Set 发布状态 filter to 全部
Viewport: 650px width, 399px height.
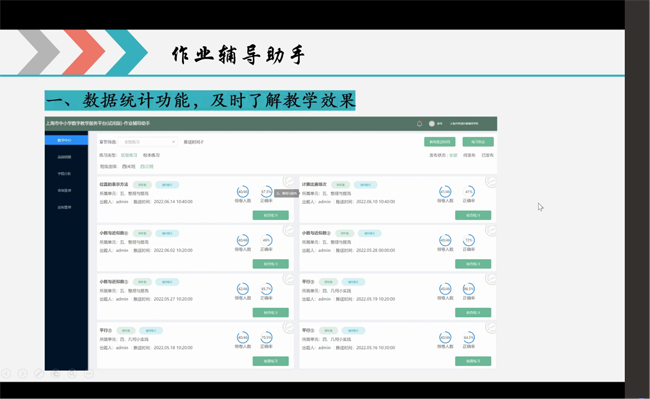(x=453, y=155)
